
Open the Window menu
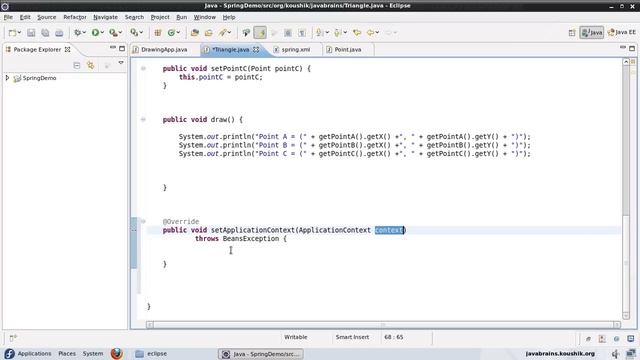coord(204,17)
